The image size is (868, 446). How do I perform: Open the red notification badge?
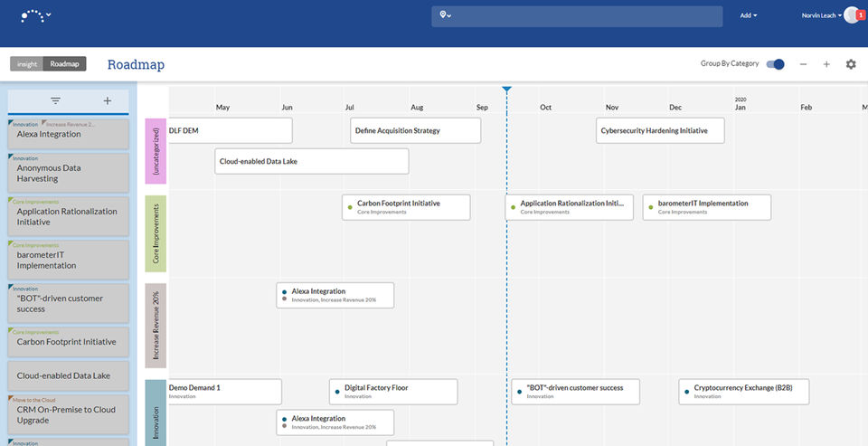[861, 15]
